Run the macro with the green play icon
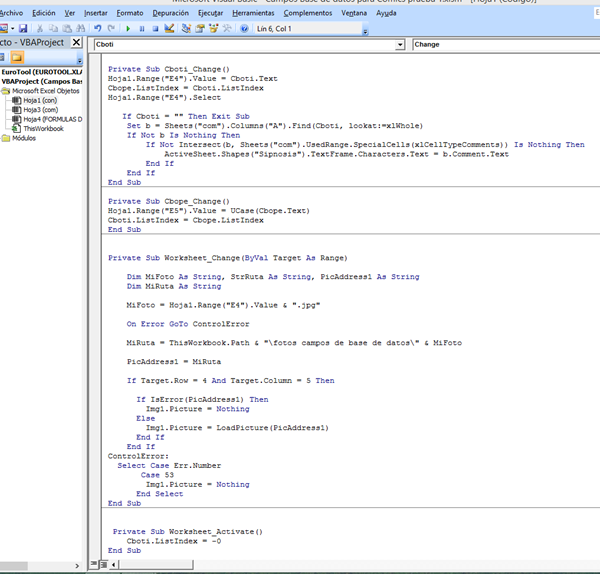Screen dimensions: 600x574 (129, 29)
